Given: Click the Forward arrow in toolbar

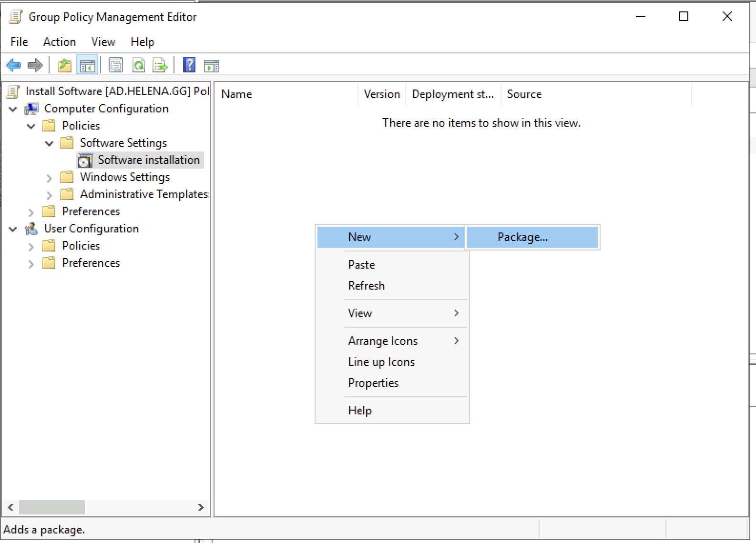Looking at the screenshot, I should click(35, 65).
